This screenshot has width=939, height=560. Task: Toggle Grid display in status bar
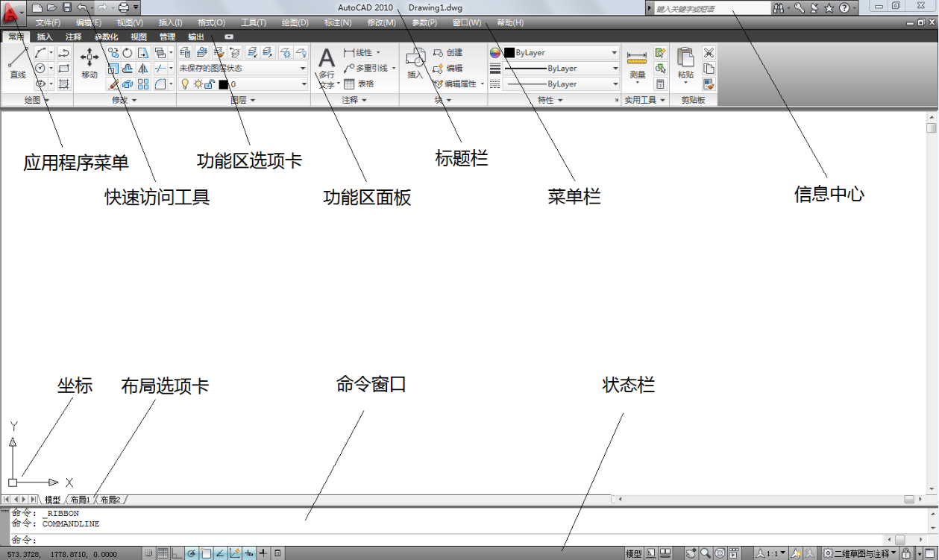pos(163,553)
